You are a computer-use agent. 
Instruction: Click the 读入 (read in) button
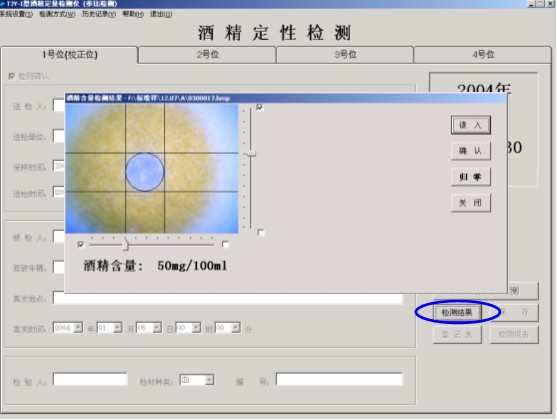point(471,125)
